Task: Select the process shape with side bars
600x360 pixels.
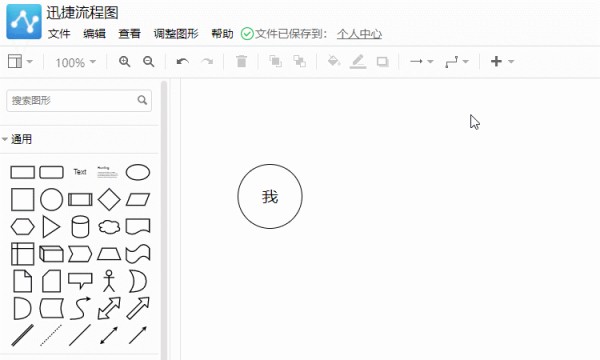Action: coord(80,199)
